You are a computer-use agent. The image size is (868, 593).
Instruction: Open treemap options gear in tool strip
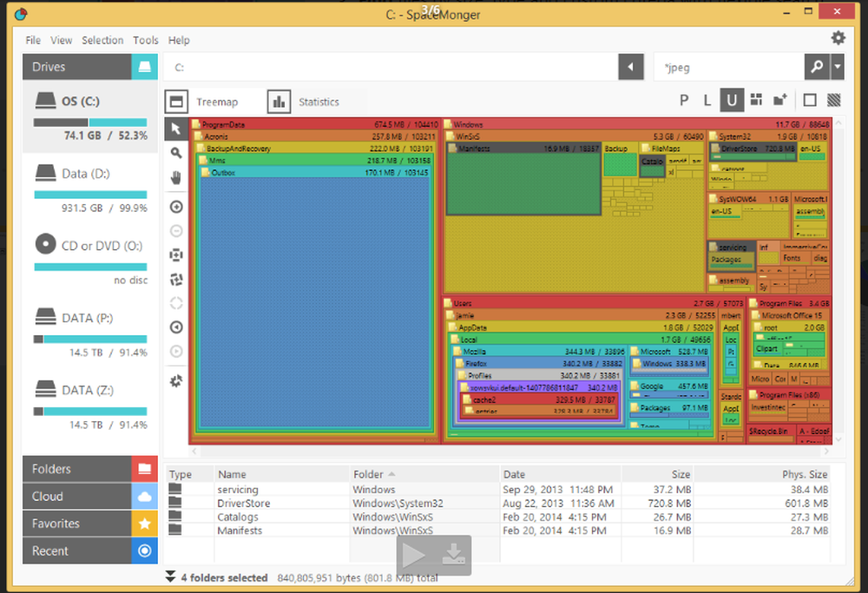[x=176, y=381]
